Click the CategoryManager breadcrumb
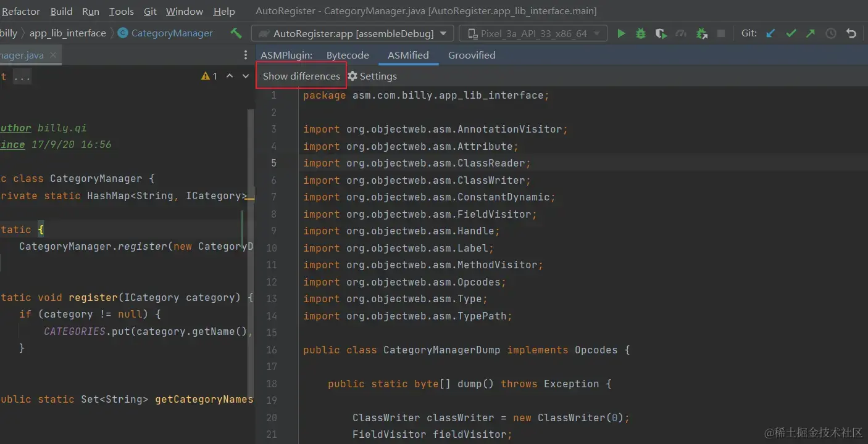 point(172,33)
